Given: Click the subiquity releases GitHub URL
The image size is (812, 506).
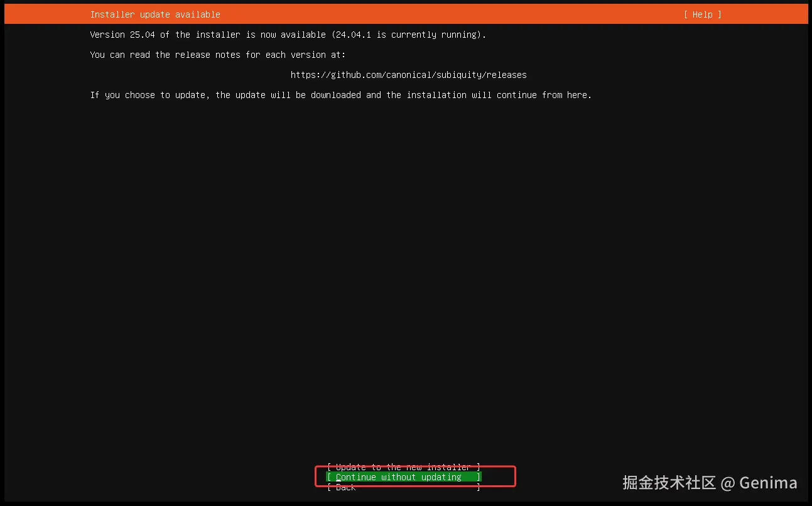Looking at the screenshot, I should coord(409,75).
